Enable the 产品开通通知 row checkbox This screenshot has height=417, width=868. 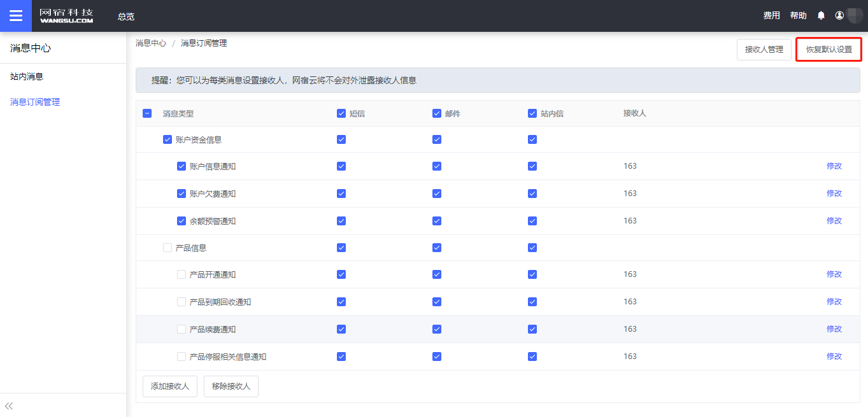pyautogui.click(x=181, y=274)
